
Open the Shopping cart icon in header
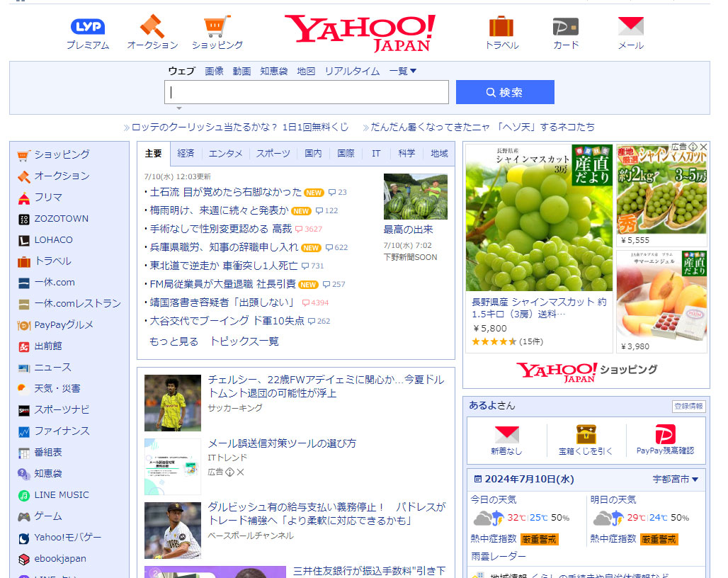(217, 26)
